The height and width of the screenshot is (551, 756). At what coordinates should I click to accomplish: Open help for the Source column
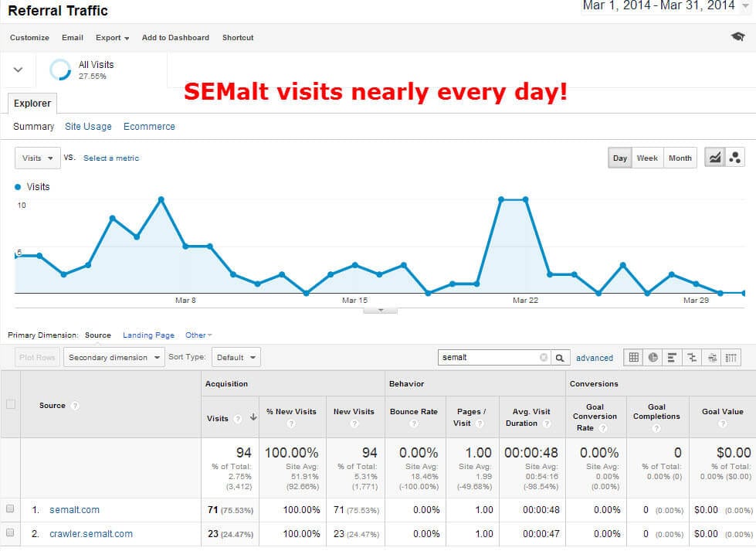pos(75,406)
